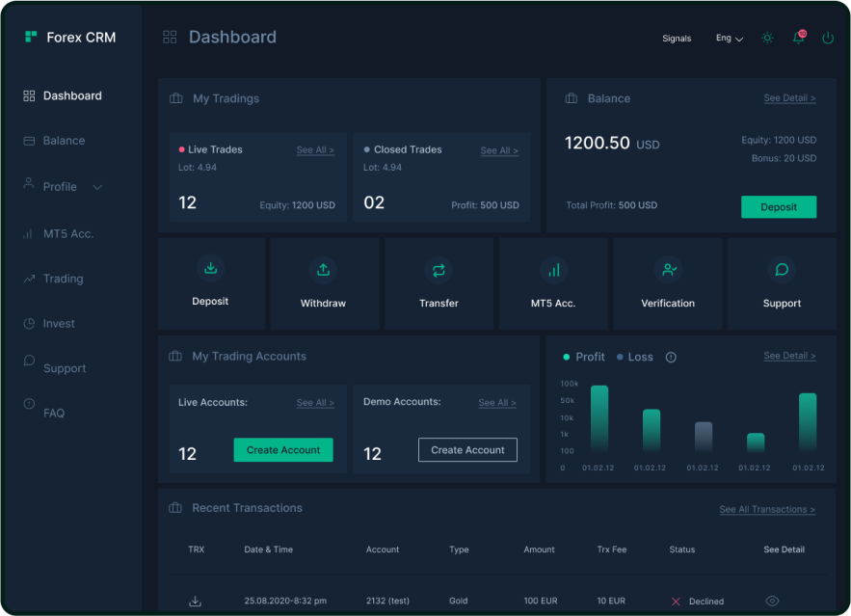Click the sidebar Support chat icon
Screen dimensions: 851x616
tap(29, 361)
